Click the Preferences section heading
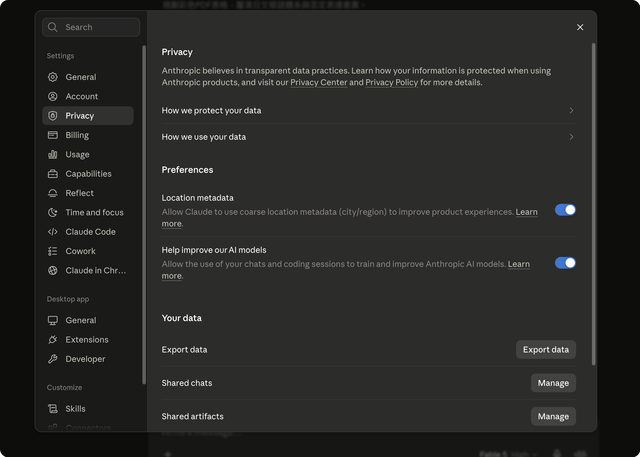 tap(187, 170)
